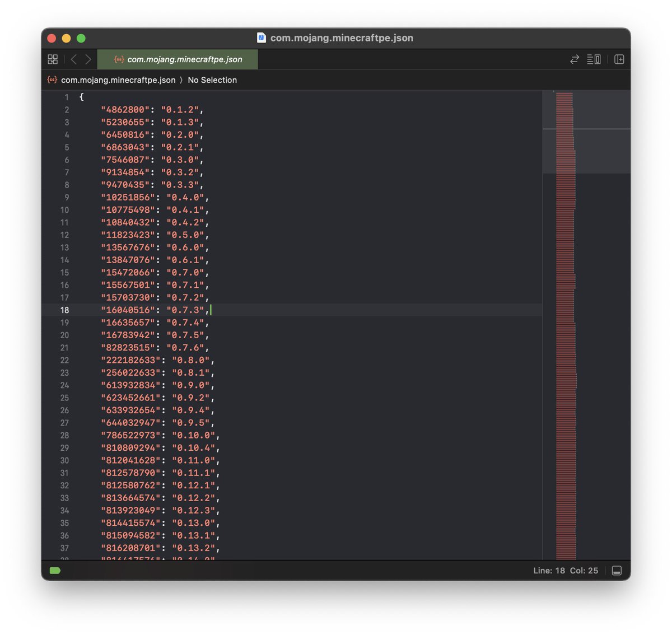Click the value "0.2.1"
This screenshot has width=672, height=635.
click(x=180, y=147)
